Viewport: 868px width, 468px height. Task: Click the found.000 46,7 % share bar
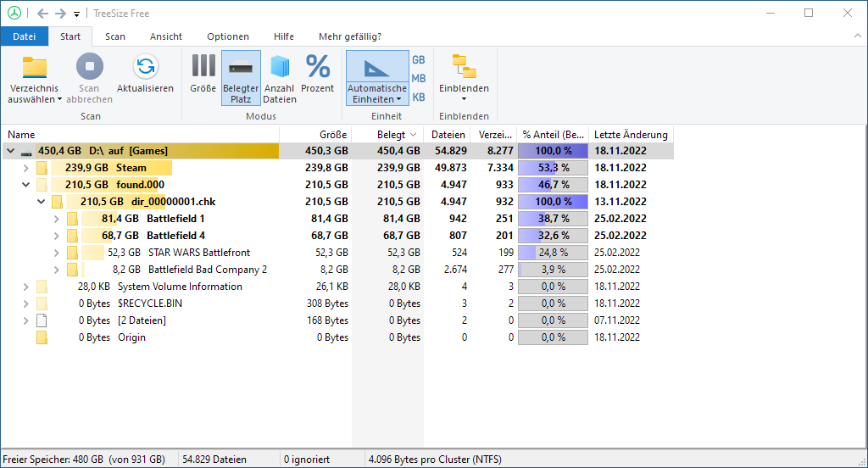point(553,185)
